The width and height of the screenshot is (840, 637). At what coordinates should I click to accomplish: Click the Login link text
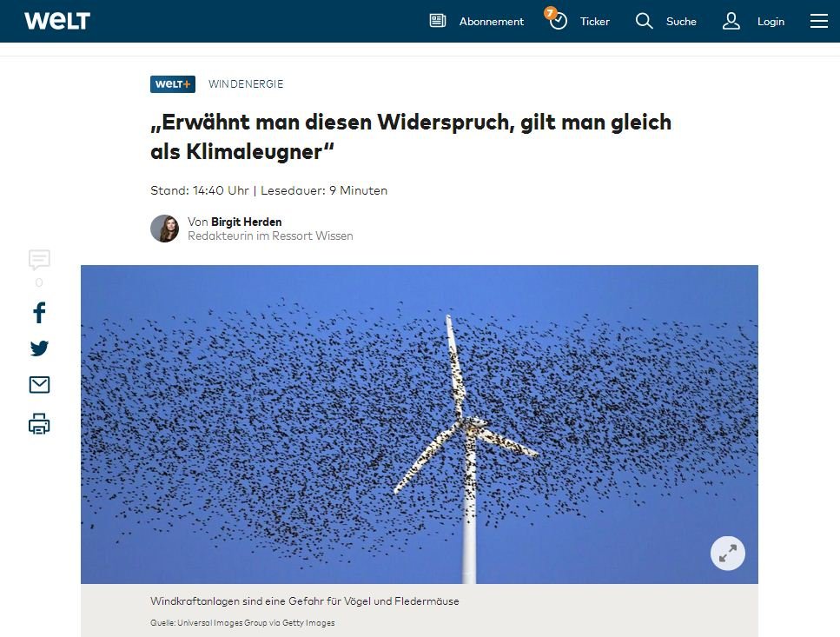771,22
